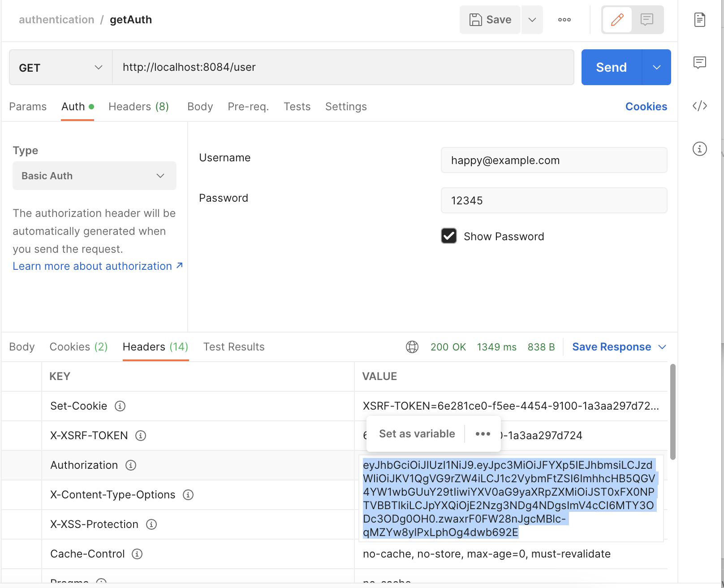Click the three-dot icon next to Set as variable

483,433
